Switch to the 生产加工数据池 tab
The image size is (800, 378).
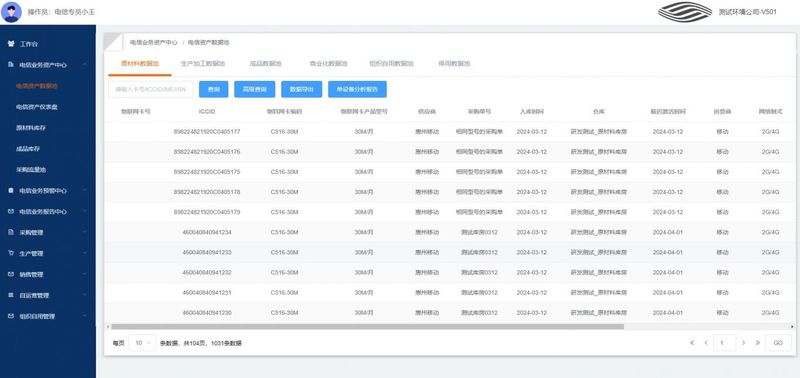(203, 64)
